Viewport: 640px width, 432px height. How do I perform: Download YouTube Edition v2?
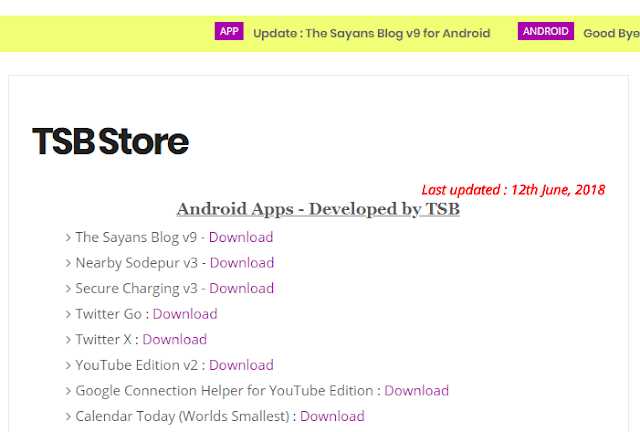point(241,365)
